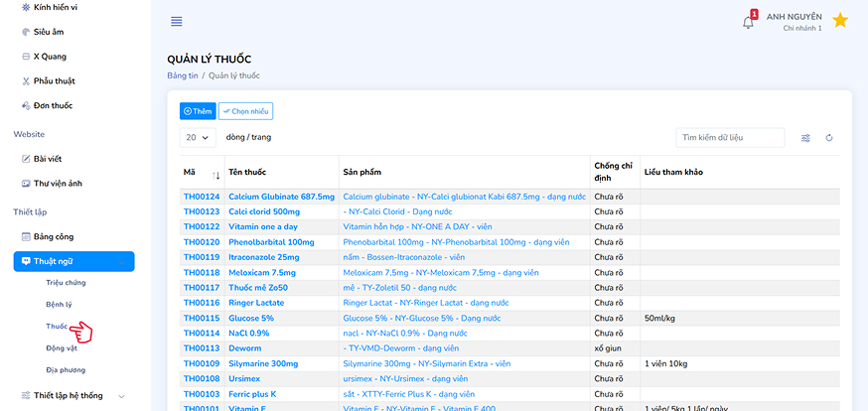This screenshot has width=868, height=411.
Task: Open table filter settings icon
Action: 805,138
